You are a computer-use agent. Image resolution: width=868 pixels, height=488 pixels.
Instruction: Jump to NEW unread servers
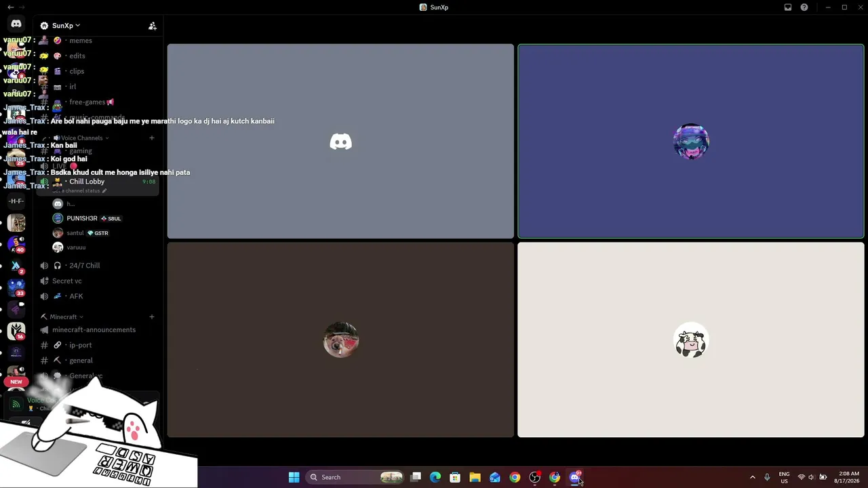(16, 382)
